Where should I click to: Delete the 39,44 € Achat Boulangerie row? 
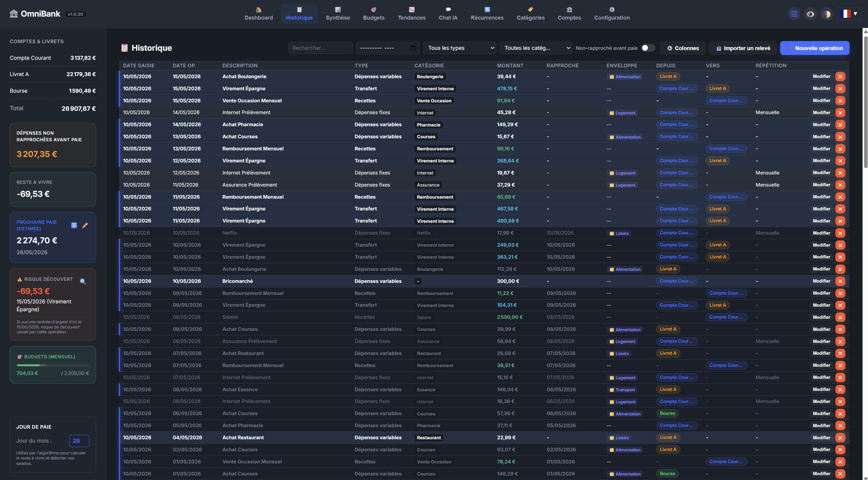tap(840, 76)
